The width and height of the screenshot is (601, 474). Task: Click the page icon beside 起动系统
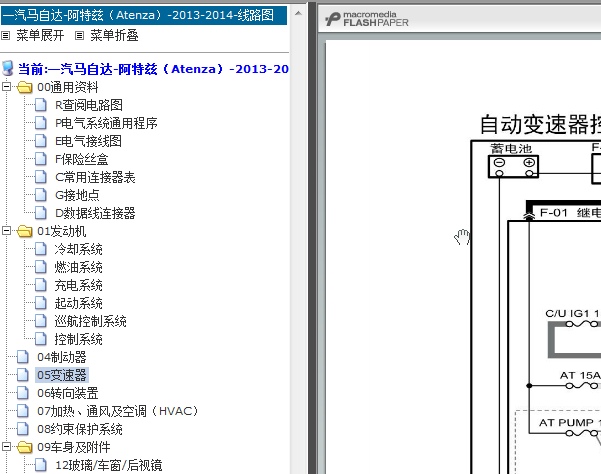click(x=41, y=303)
